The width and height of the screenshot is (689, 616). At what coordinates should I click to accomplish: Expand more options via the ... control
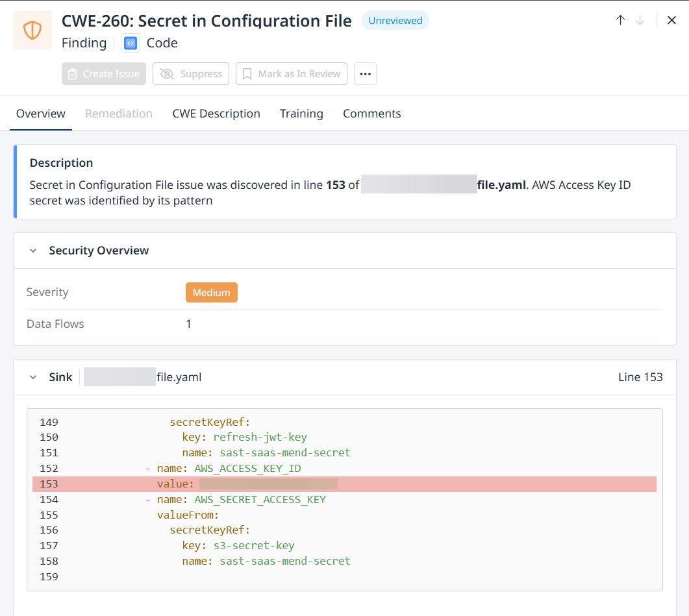[365, 73]
